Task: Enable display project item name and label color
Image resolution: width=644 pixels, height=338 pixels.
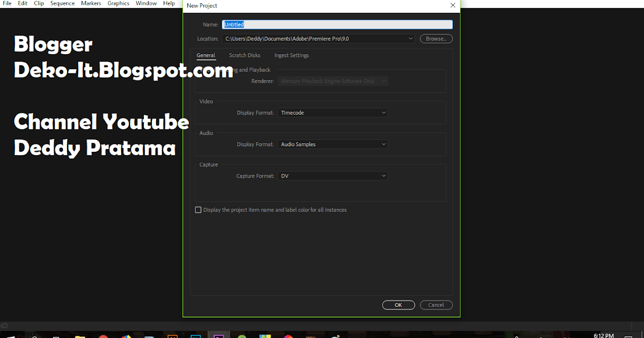Action: pyautogui.click(x=198, y=210)
